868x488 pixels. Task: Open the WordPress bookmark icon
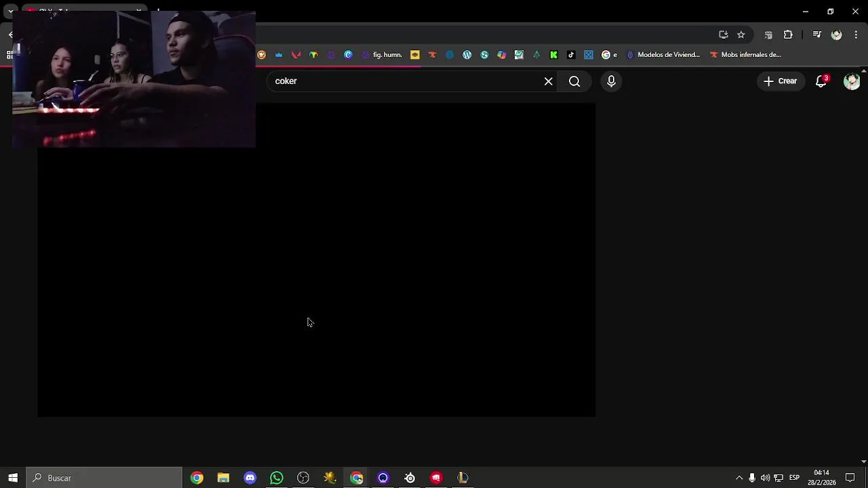point(467,55)
